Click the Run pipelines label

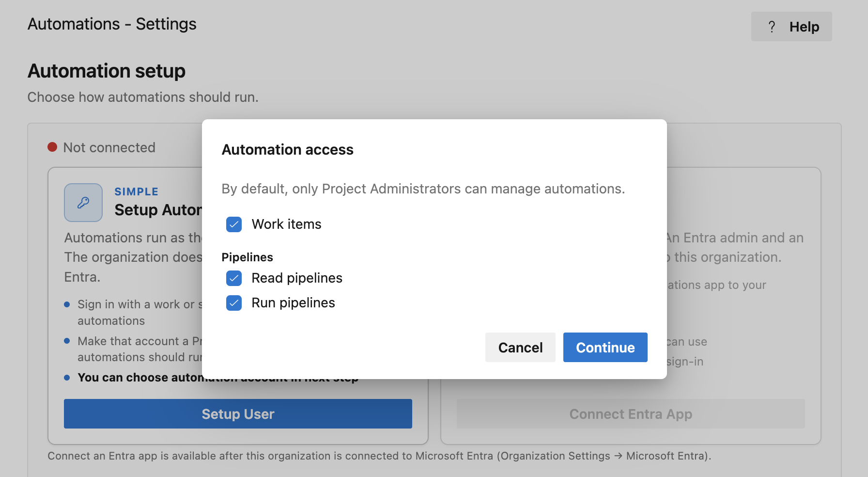click(293, 303)
